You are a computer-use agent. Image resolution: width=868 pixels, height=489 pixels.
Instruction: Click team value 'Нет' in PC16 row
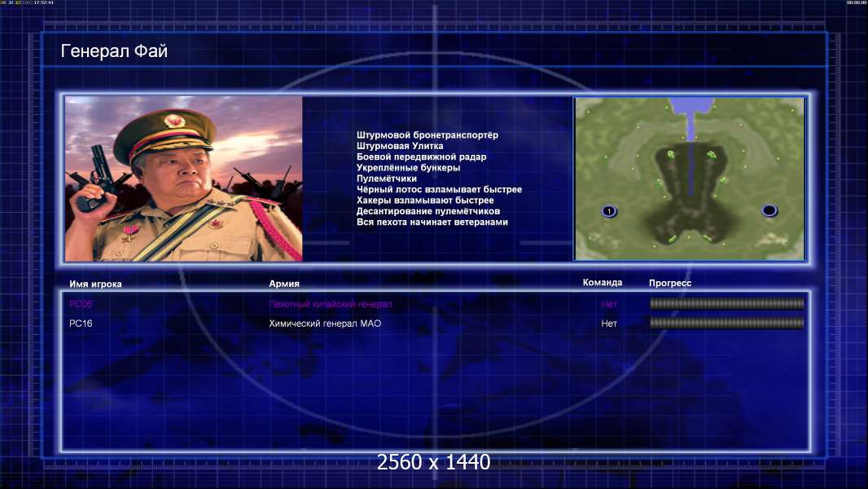[x=609, y=324]
